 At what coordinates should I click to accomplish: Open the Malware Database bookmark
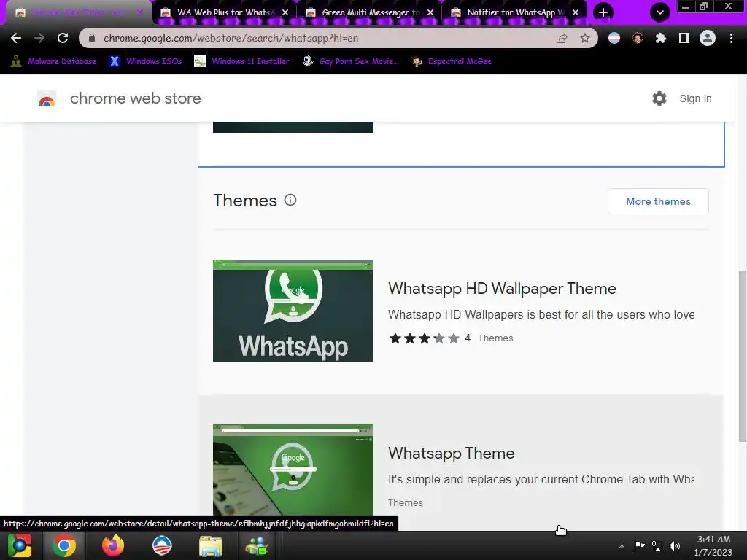54,61
